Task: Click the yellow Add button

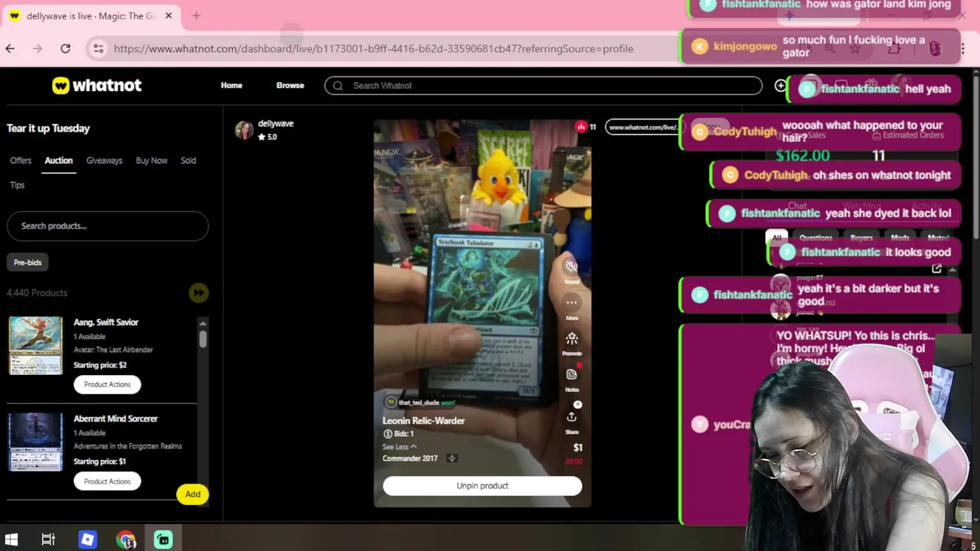Action: 192,494
